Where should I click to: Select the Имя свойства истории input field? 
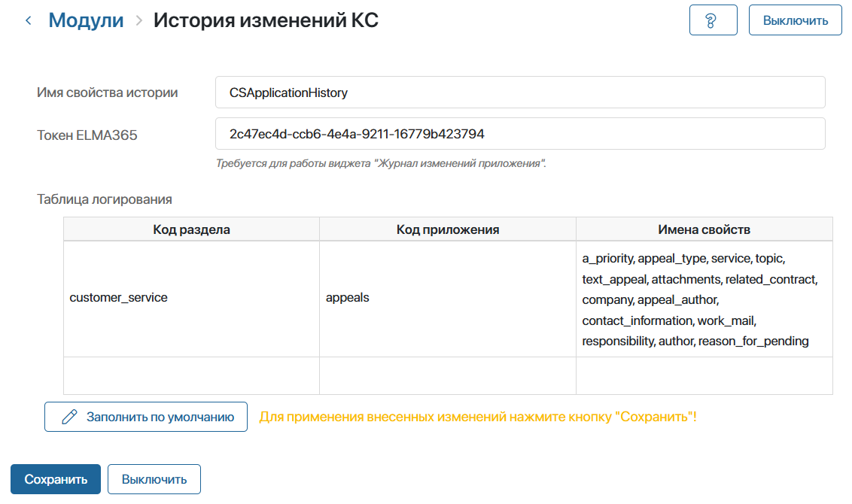tap(519, 92)
